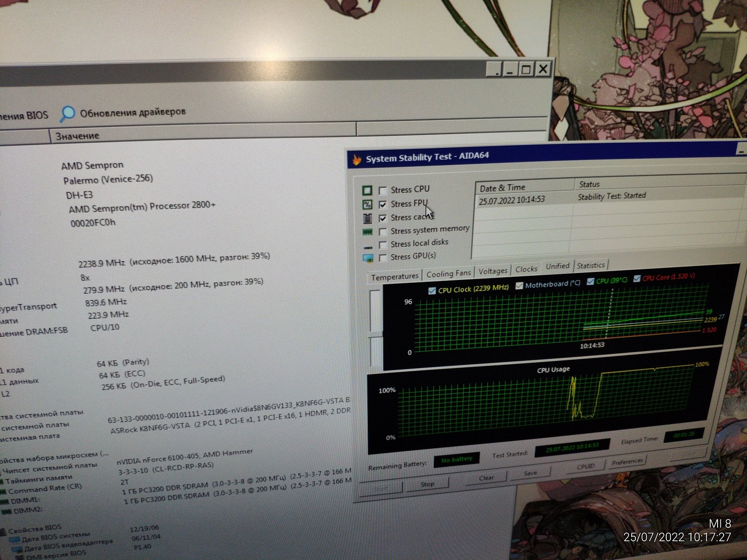Open the Cooling Fans tab
The image size is (747, 560).
tap(448, 273)
